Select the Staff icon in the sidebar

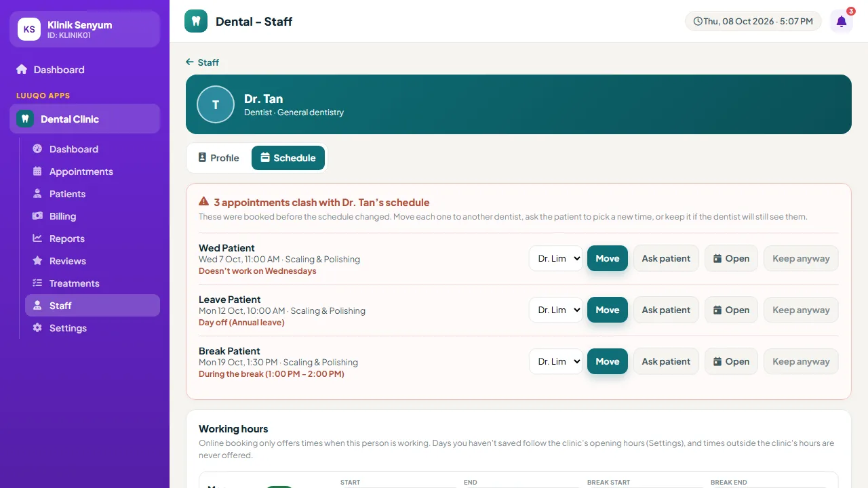[37, 305]
